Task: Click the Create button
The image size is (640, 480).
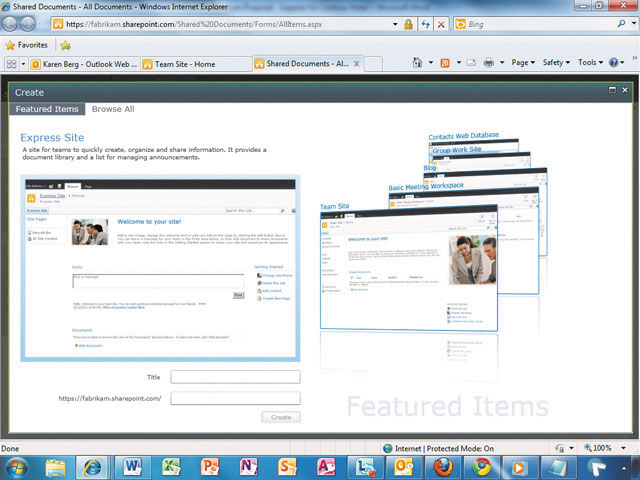Action: pyautogui.click(x=281, y=417)
